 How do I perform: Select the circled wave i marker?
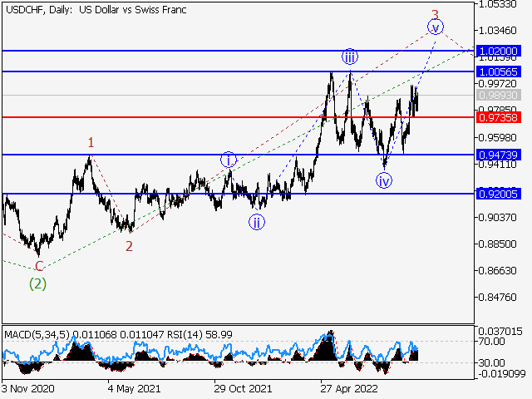pyautogui.click(x=229, y=160)
